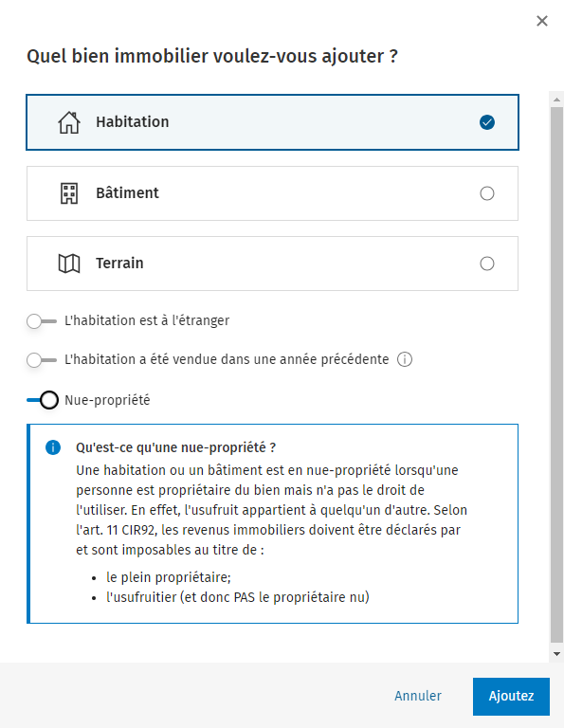Image resolution: width=564 pixels, height=728 pixels.
Task: Click the scrollbar down arrow
Action: point(556,654)
